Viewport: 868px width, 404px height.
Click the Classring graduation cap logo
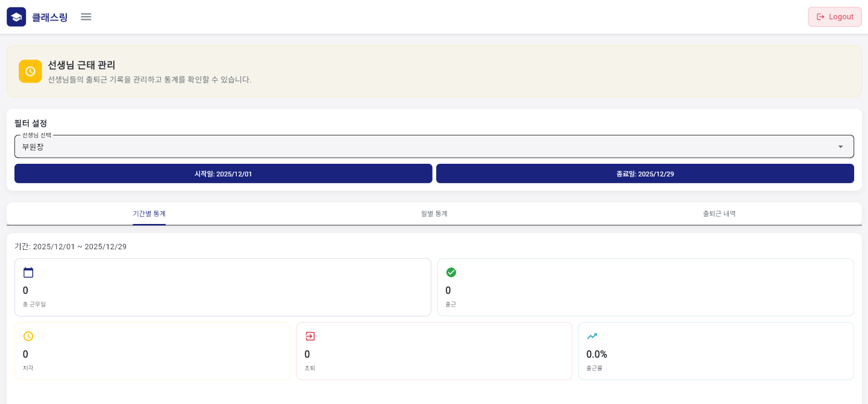[16, 17]
